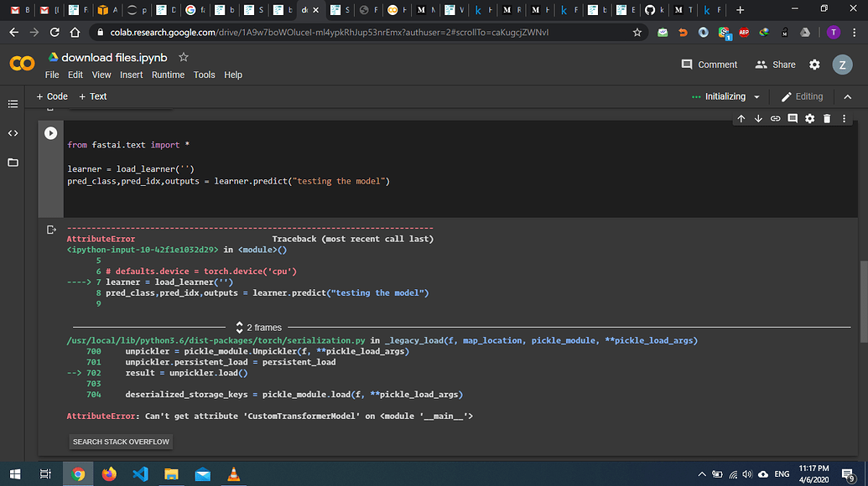The image size is (868, 486).
Task: Open the Runtime menu
Action: [168, 75]
